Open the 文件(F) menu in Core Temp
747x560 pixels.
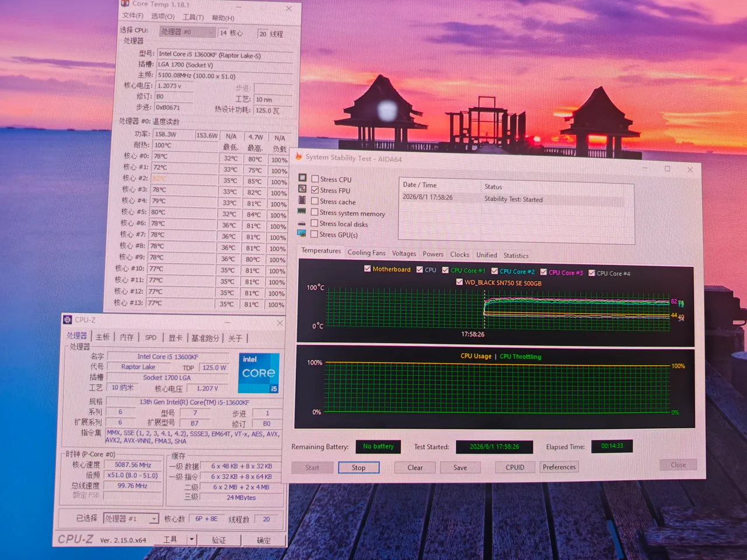click(x=133, y=16)
